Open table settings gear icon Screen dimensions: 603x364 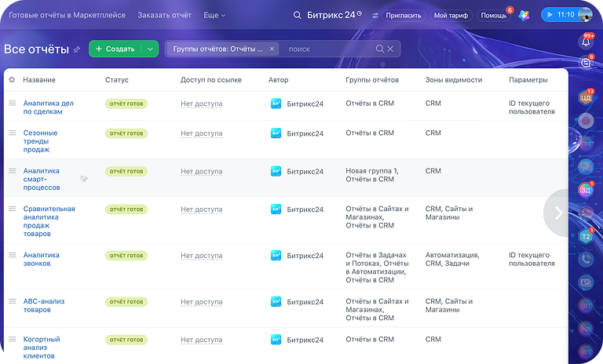pos(12,79)
